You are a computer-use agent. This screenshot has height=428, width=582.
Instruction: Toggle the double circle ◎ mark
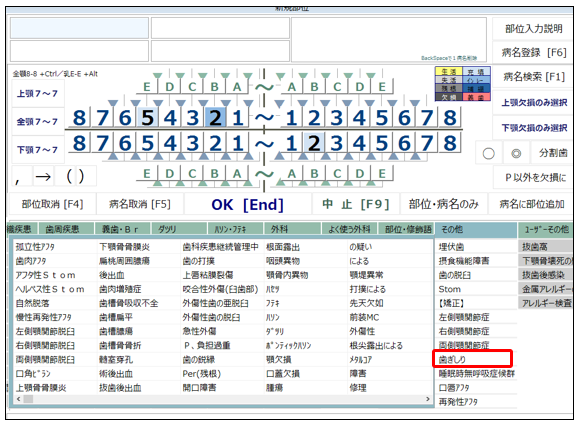tap(516, 153)
